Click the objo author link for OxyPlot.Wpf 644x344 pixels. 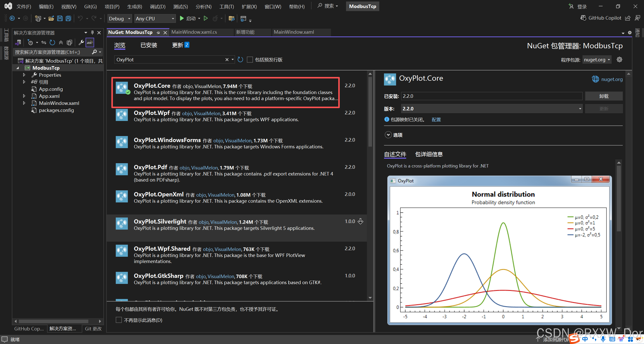[187, 113]
